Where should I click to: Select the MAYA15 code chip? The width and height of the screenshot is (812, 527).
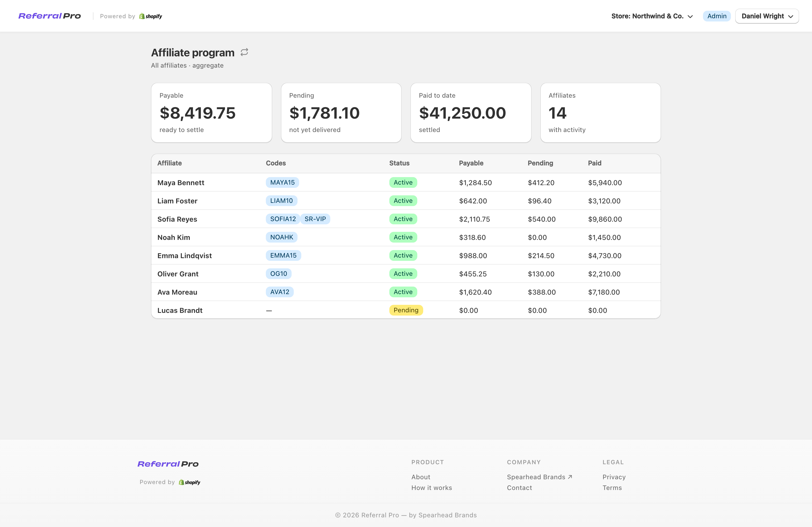tap(282, 182)
